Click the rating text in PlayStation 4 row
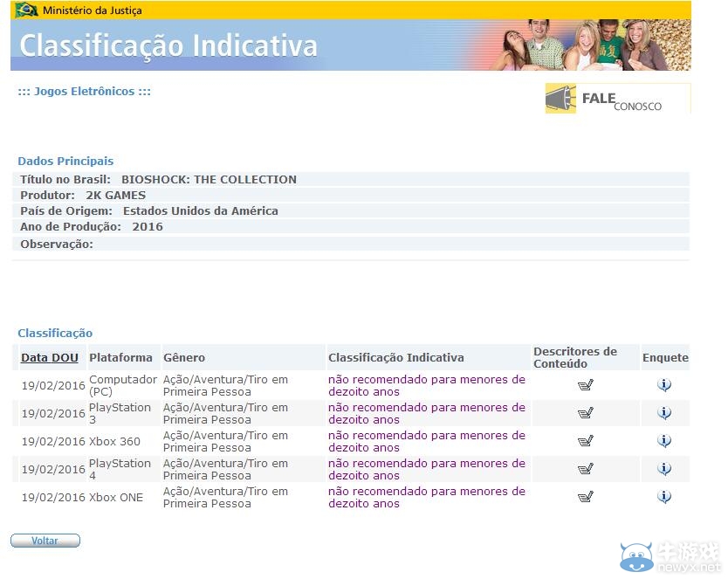Viewport: 728px width, 579px height. click(x=427, y=469)
